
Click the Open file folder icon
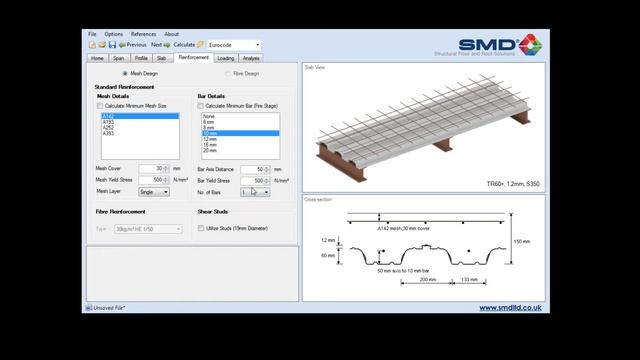[102, 45]
